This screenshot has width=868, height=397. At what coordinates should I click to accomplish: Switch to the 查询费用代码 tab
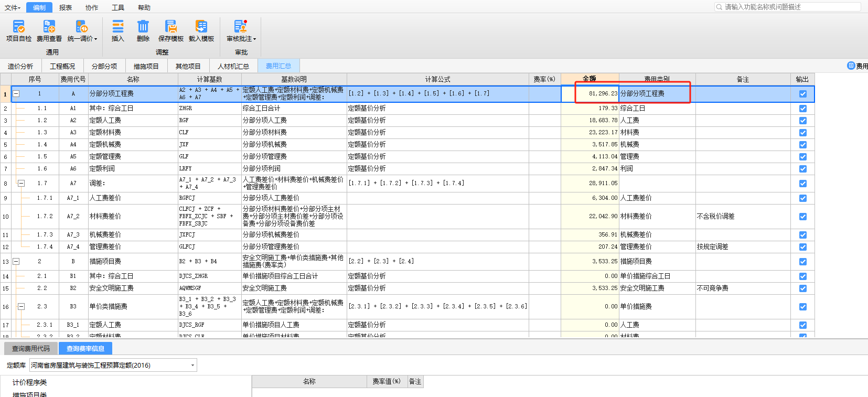coord(31,348)
